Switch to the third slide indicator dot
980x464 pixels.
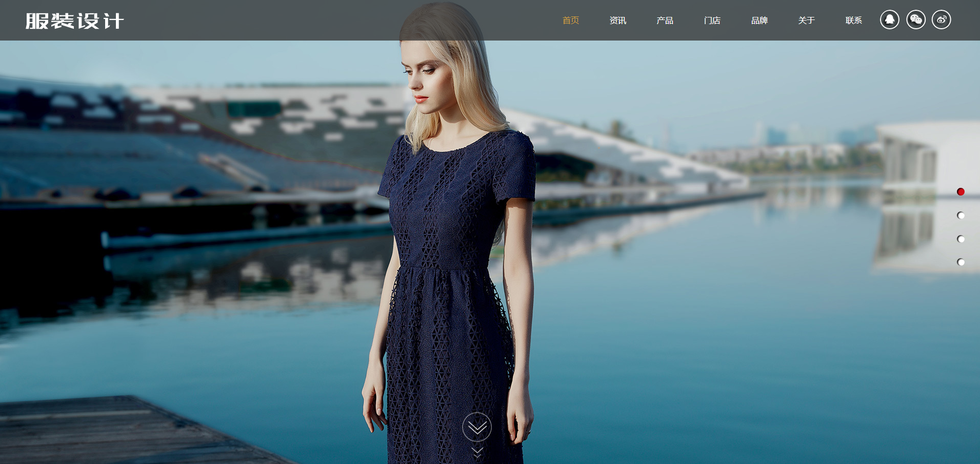pyautogui.click(x=961, y=239)
